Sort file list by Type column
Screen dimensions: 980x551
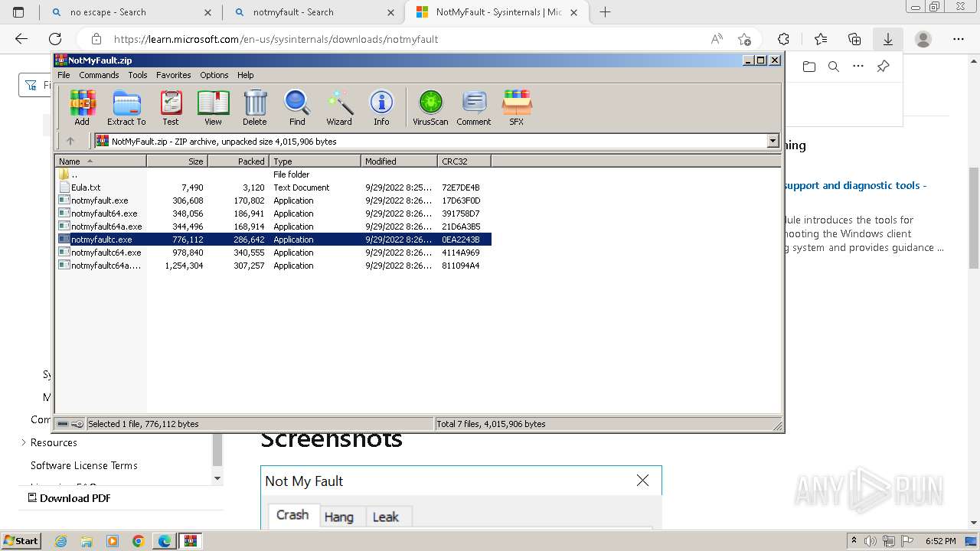coord(315,161)
